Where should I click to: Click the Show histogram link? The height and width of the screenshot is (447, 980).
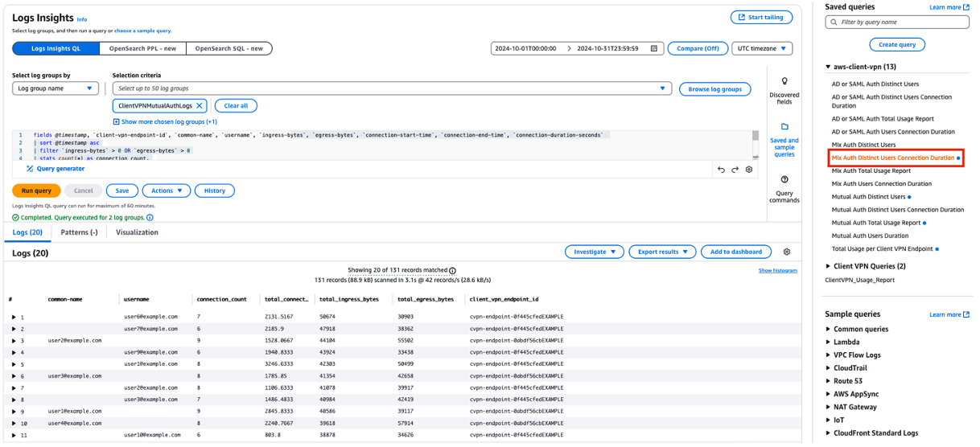[777, 271]
